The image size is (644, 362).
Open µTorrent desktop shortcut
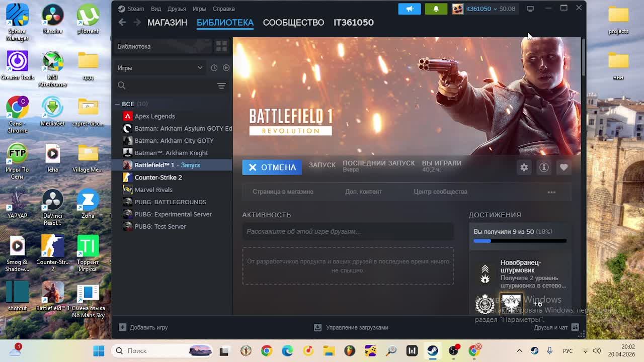88,20
